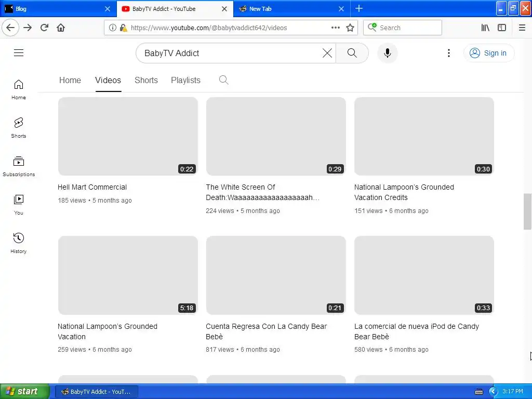This screenshot has height=399, width=532.
Task: Open YouTube guide hamburger menu
Action: tap(19, 52)
